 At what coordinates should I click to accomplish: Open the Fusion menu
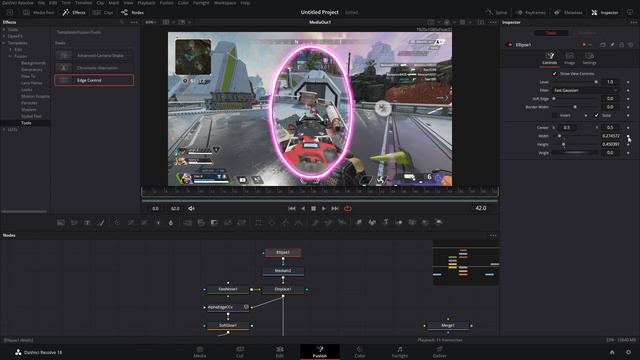coord(167,3)
